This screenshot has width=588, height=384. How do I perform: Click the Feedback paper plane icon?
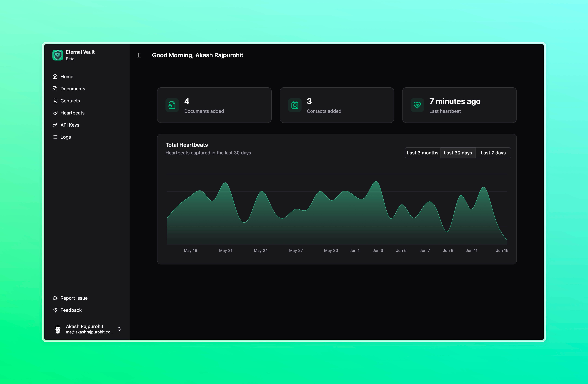(x=55, y=310)
